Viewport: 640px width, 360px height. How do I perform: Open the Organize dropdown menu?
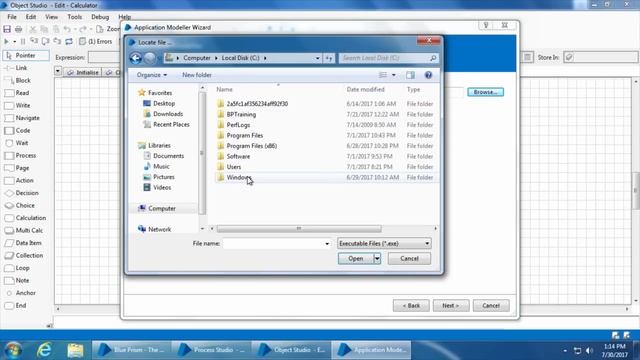[151, 75]
